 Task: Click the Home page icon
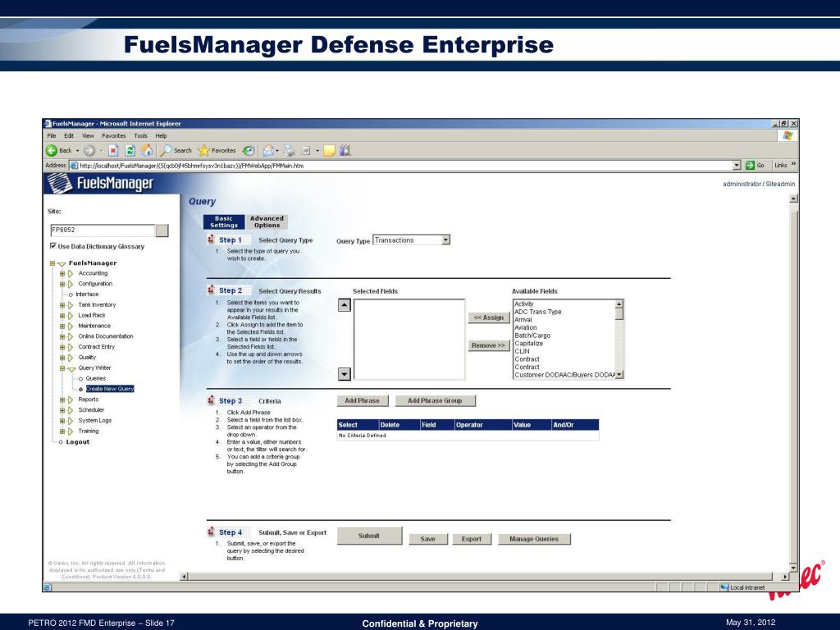147,151
